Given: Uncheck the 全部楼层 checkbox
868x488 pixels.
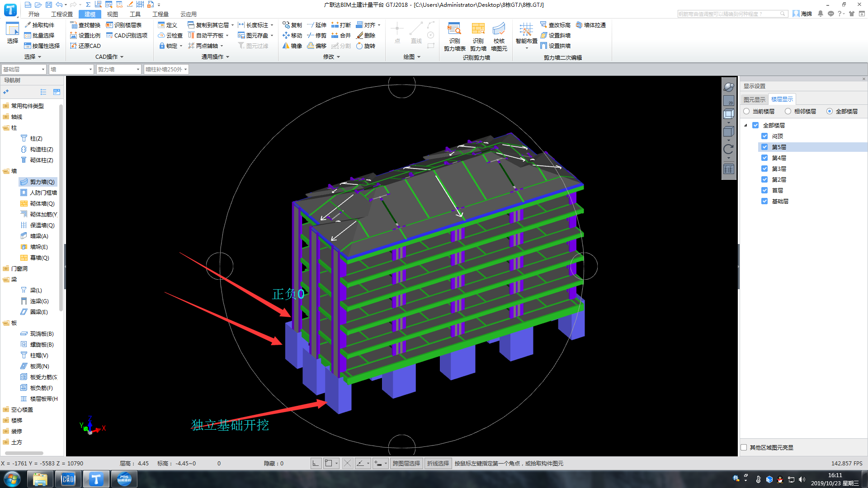Looking at the screenshot, I should point(755,125).
